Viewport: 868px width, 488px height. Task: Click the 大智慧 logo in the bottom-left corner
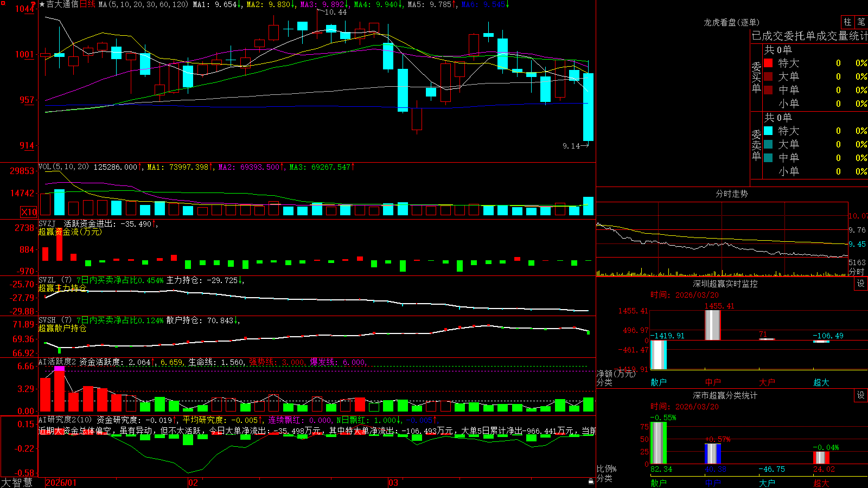[17, 483]
